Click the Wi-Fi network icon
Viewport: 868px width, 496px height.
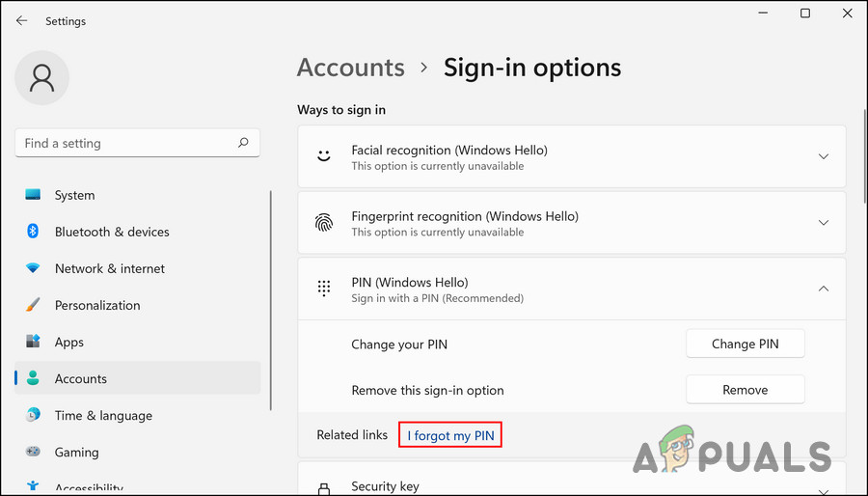(x=33, y=268)
